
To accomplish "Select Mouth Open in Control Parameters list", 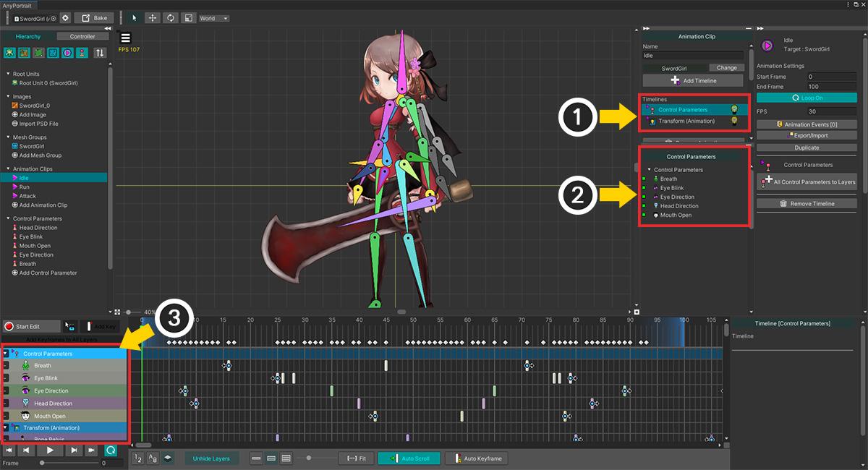I will pos(673,215).
